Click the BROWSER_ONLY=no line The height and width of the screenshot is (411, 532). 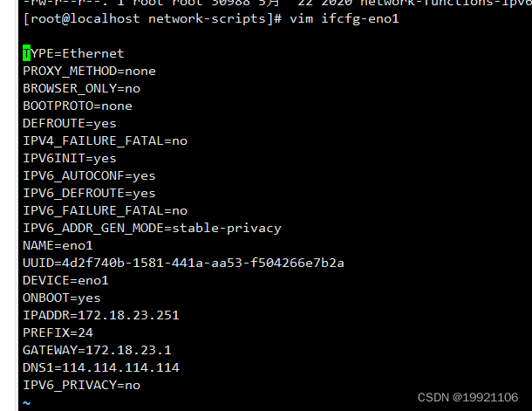(81, 88)
